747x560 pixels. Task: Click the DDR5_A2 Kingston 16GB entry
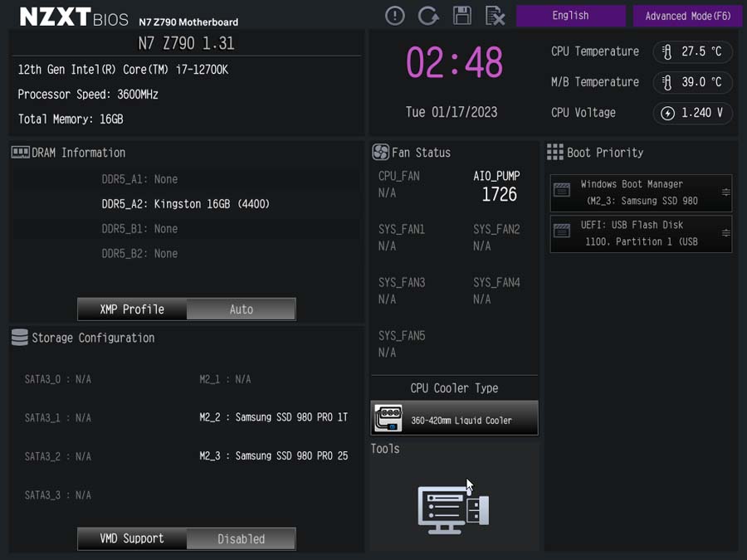click(x=185, y=204)
